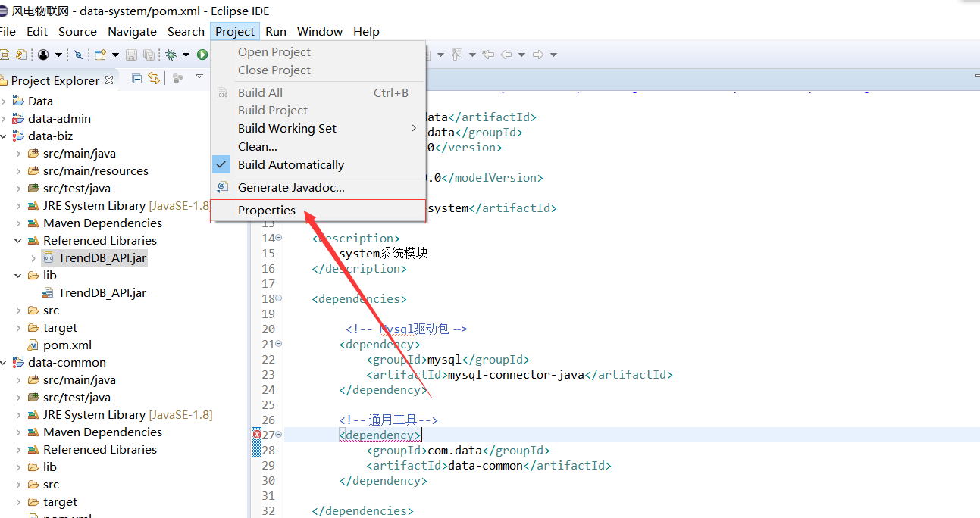Viewport: 980px width, 518px height.
Task: Select TrendDB_API.jar under Referenced Libraries
Action: pyautogui.click(x=100, y=257)
